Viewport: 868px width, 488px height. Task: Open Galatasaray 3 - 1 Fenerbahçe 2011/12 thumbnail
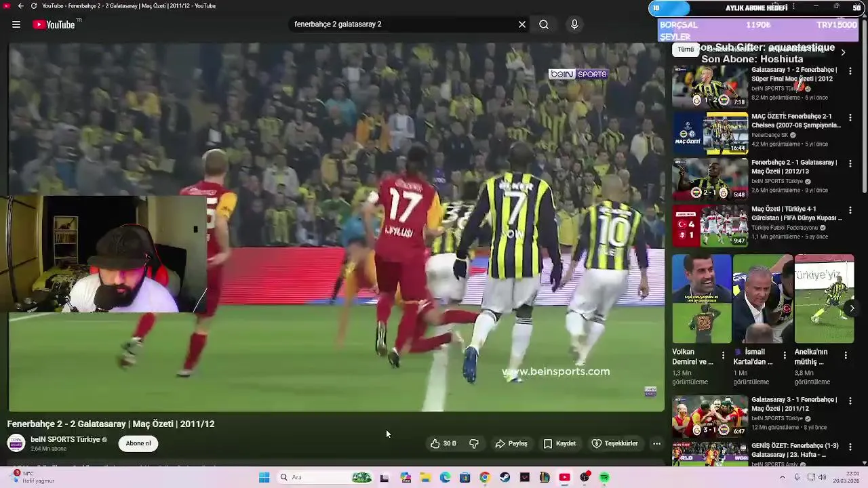click(x=710, y=416)
